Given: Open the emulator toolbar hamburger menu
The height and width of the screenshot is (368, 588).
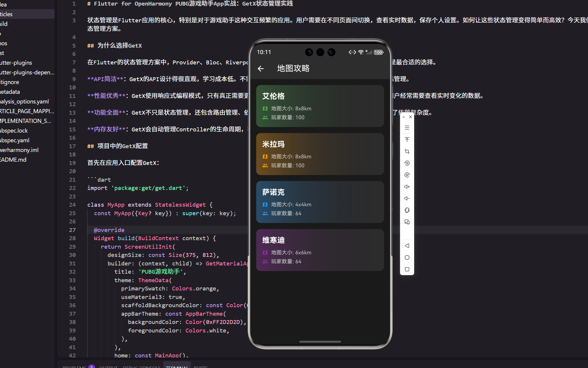Looking at the screenshot, I should click(407, 128).
